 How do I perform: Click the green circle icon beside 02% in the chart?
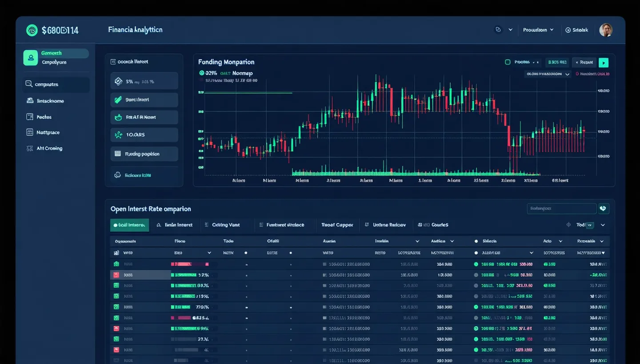click(x=202, y=73)
